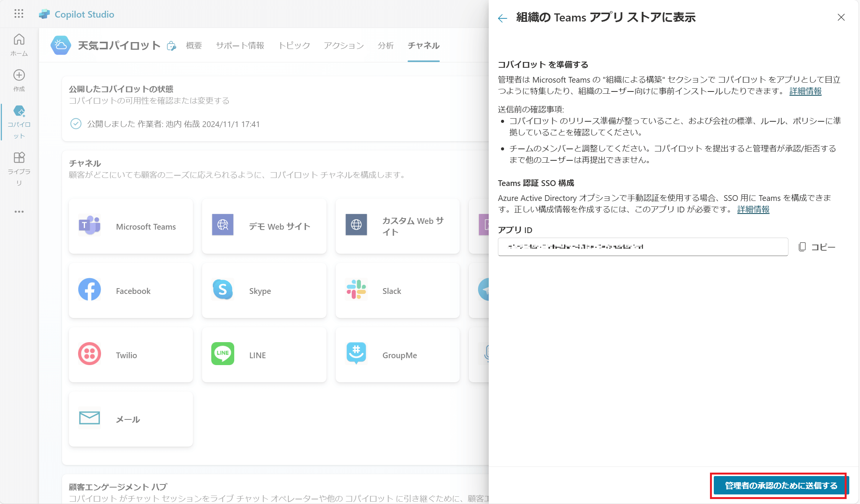Open ライブラリ in the sidebar
The image size is (860, 504).
tap(19, 169)
